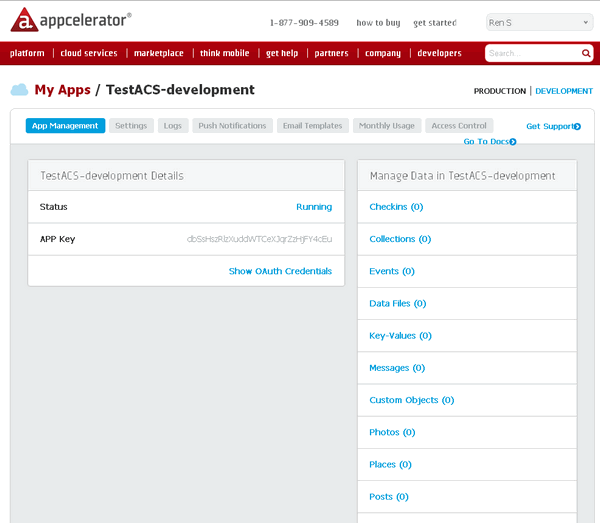This screenshot has height=523, width=600.
Task: Open Key-Values (0)
Action: pos(400,336)
